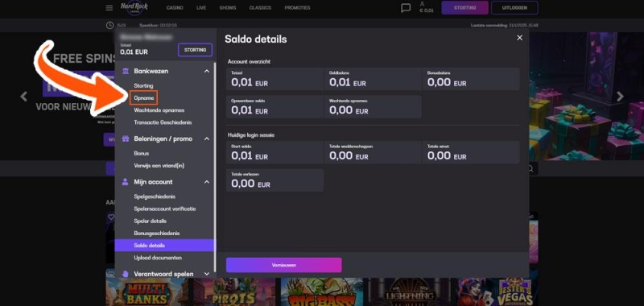644x306 pixels.
Task: Go to previous banner slide arrow
Action: [x=24, y=97]
